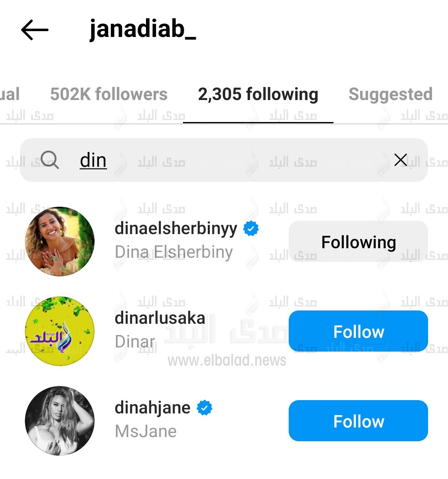Clear the search with the X icon
The width and height of the screenshot is (448, 479).
(x=400, y=160)
